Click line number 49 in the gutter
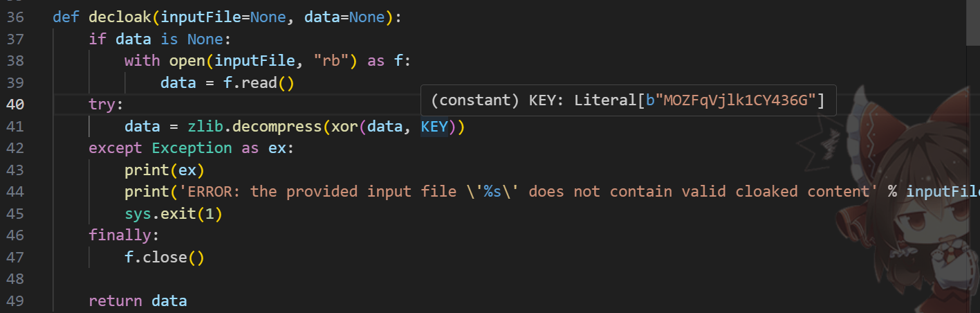Image resolution: width=980 pixels, height=313 pixels. click(15, 301)
